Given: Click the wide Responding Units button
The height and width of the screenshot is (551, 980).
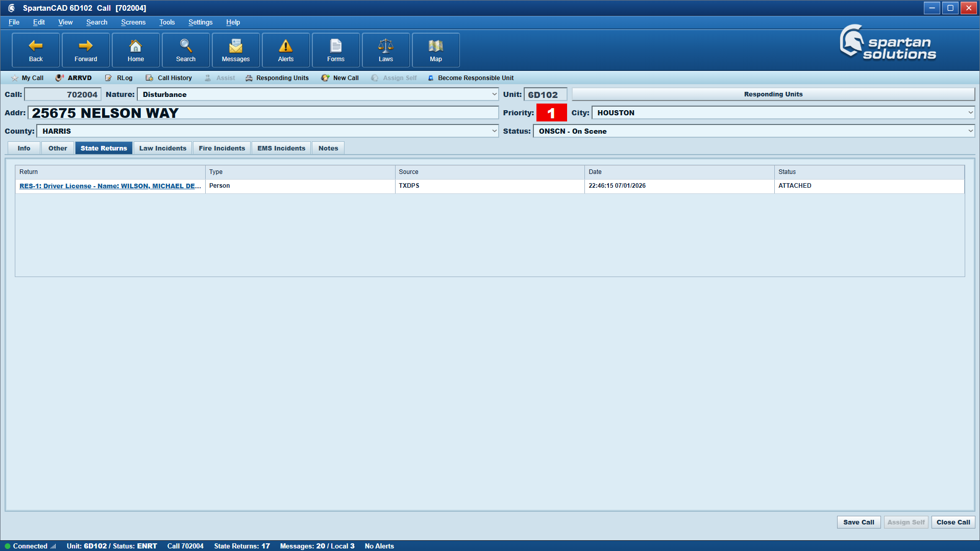Looking at the screenshot, I should click(x=773, y=94).
